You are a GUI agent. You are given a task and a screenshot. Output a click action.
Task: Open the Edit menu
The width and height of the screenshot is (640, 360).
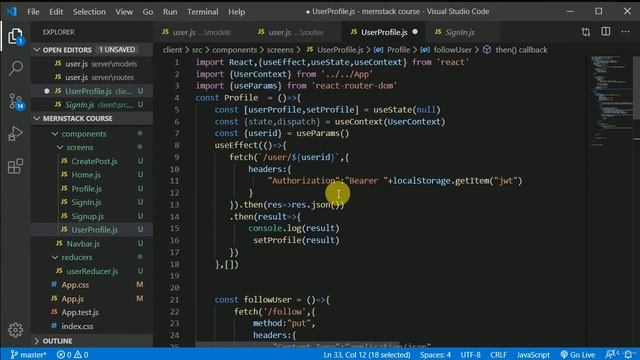[56, 12]
